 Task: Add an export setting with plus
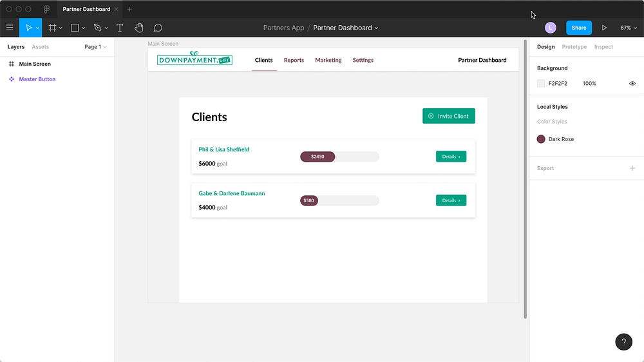(632, 168)
